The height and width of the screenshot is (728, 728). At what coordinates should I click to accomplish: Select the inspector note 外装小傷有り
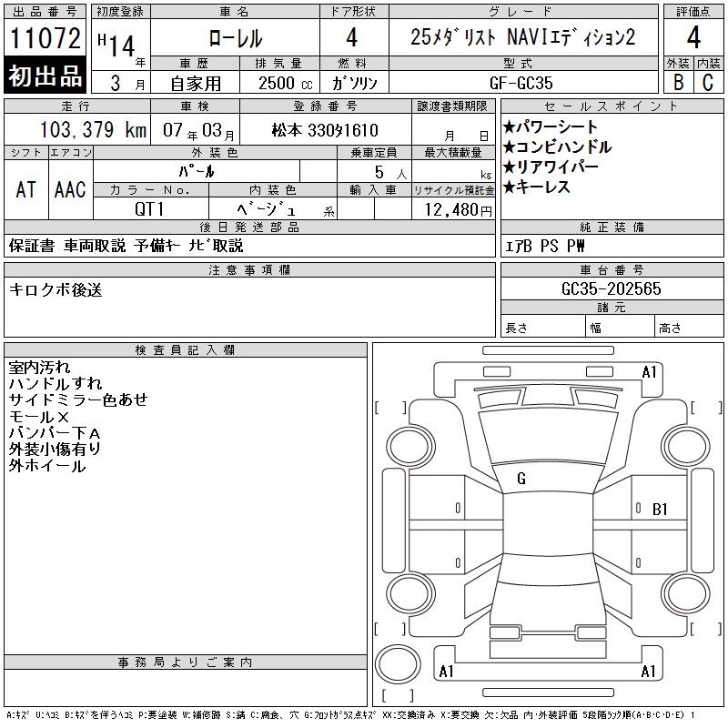[55, 449]
